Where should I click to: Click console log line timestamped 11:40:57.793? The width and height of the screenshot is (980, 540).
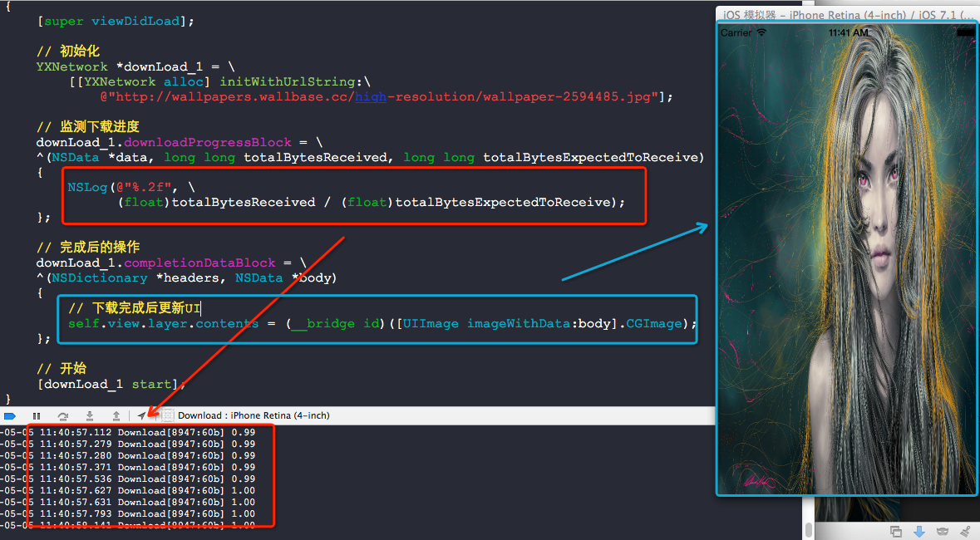click(127, 513)
